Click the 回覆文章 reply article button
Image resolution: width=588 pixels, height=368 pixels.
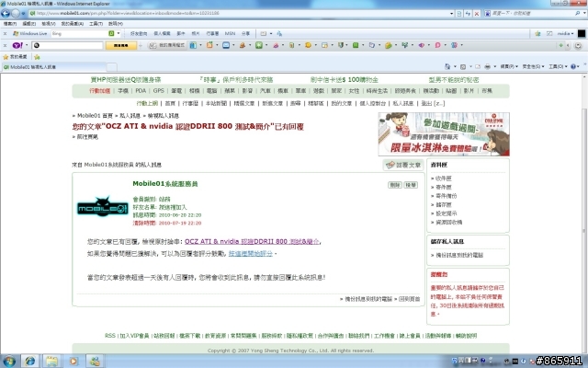[x=403, y=165]
